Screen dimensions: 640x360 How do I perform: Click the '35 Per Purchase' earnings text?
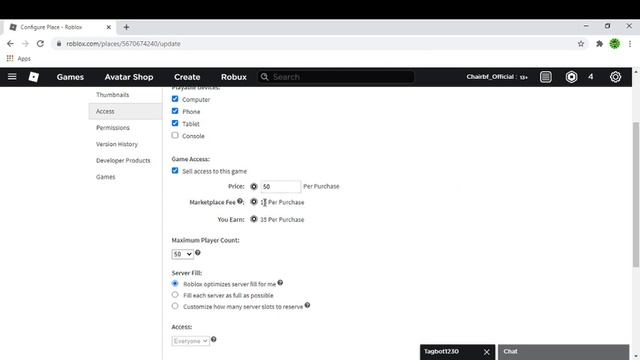pyautogui.click(x=282, y=220)
